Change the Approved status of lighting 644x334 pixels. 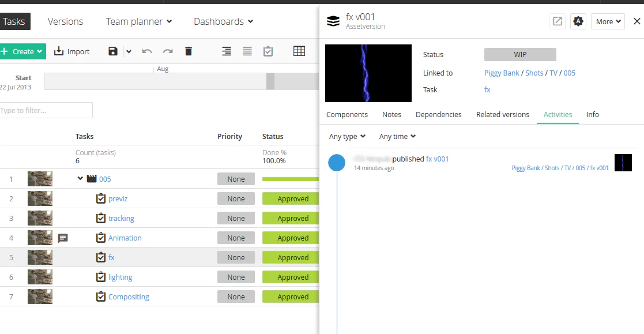(x=291, y=277)
